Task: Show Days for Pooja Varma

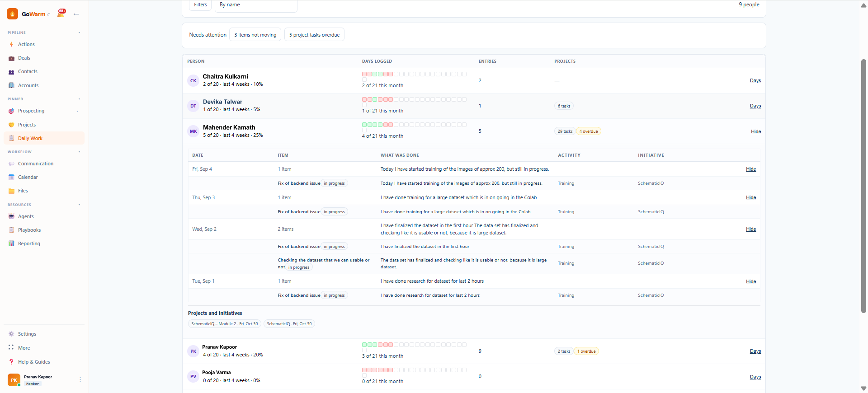Action: tap(755, 377)
